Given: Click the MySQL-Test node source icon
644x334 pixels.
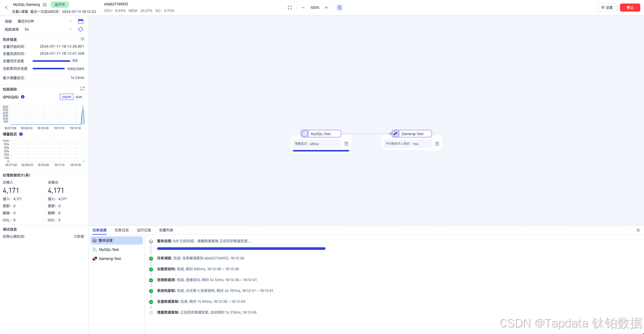Looking at the screenshot, I should (305, 134).
